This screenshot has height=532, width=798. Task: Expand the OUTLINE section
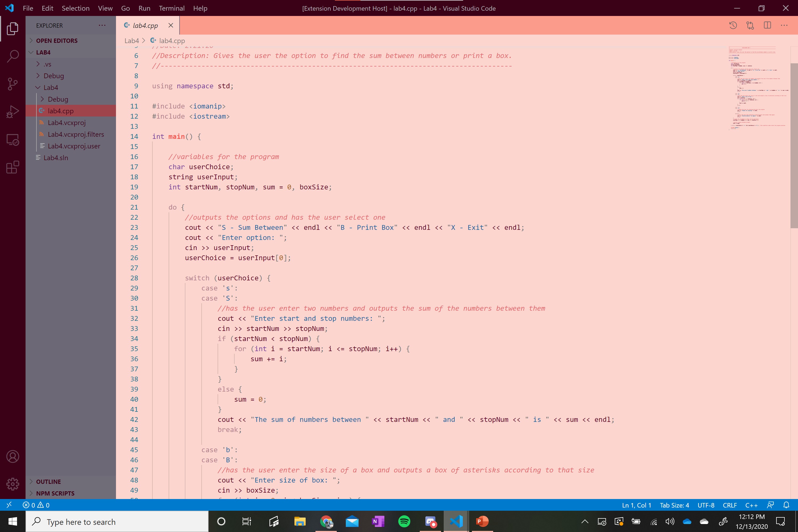(x=48, y=481)
